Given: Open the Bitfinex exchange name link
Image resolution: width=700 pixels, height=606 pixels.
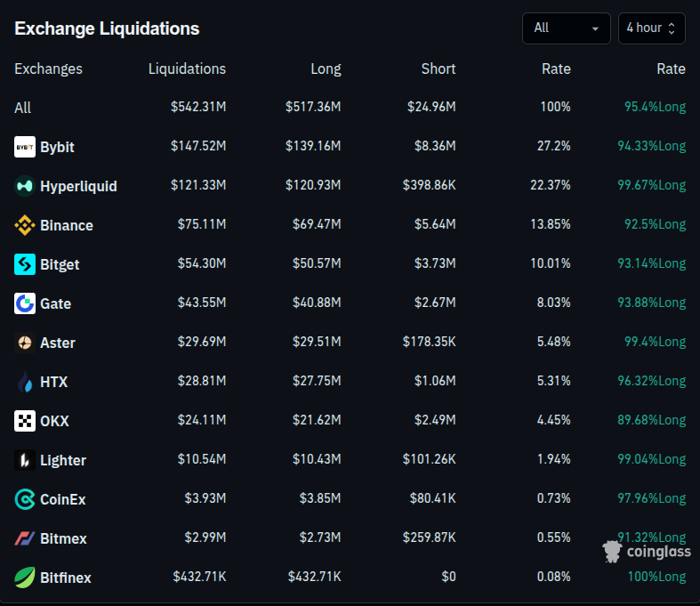Looking at the screenshot, I should (66, 578).
